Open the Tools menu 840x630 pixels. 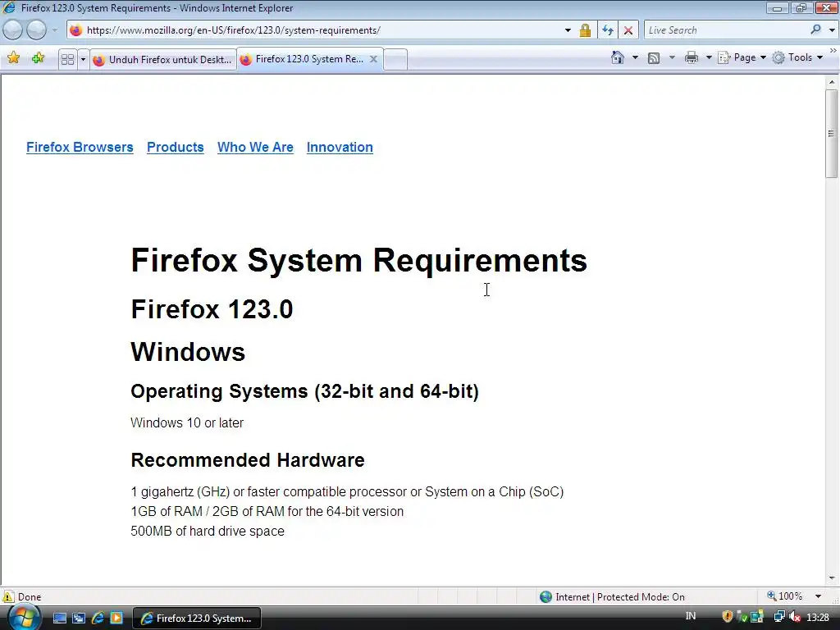click(797, 57)
